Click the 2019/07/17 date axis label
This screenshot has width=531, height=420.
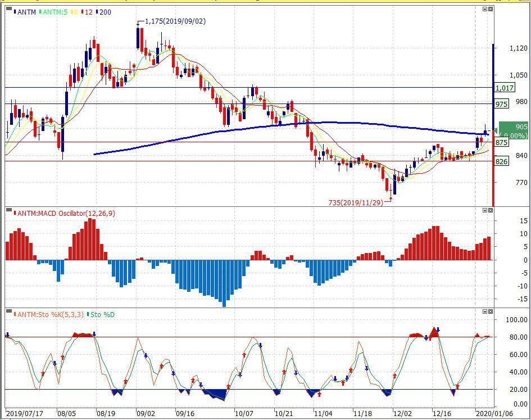[x=25, y=414]
